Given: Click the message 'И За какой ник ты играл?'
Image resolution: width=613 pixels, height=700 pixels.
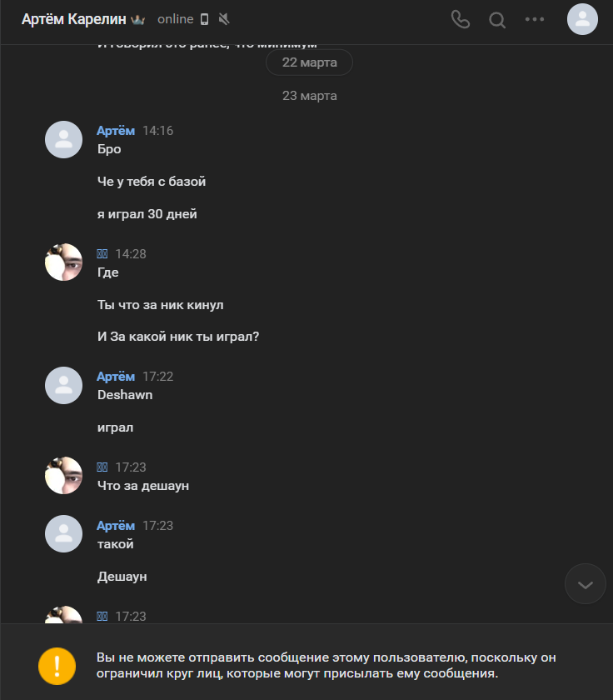Looking at the screenshot, I should (x=178, y=337).
